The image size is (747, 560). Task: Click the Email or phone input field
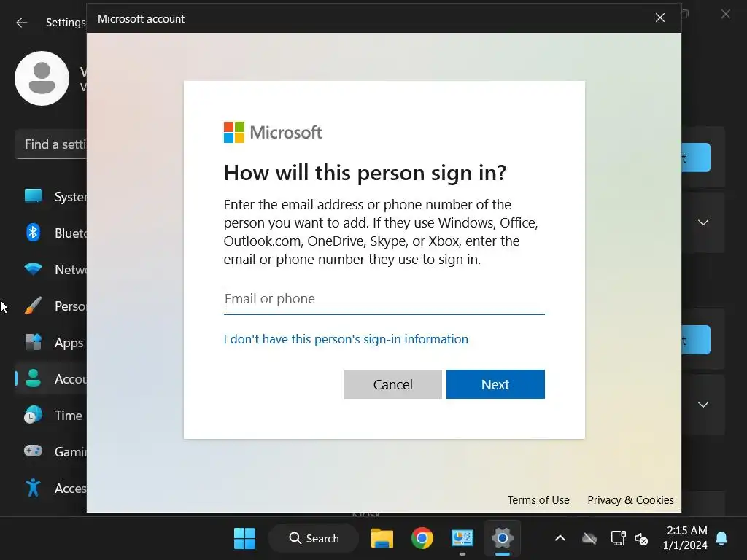click(384, 299)
